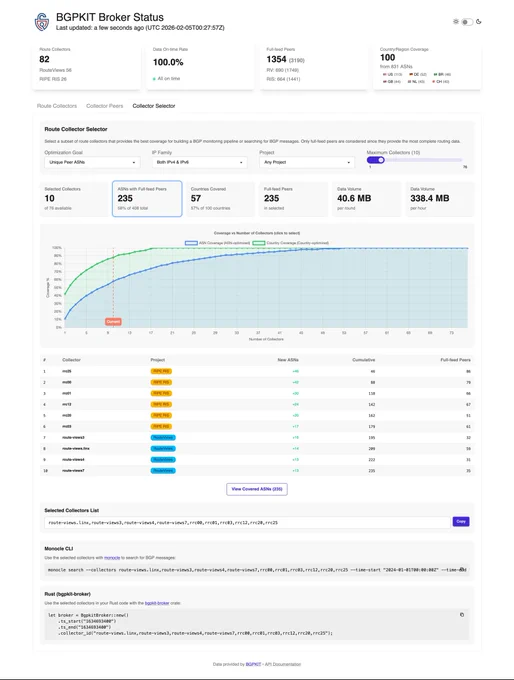
Task: Click the green All on time status dot
Action: [x=154, y=79]
